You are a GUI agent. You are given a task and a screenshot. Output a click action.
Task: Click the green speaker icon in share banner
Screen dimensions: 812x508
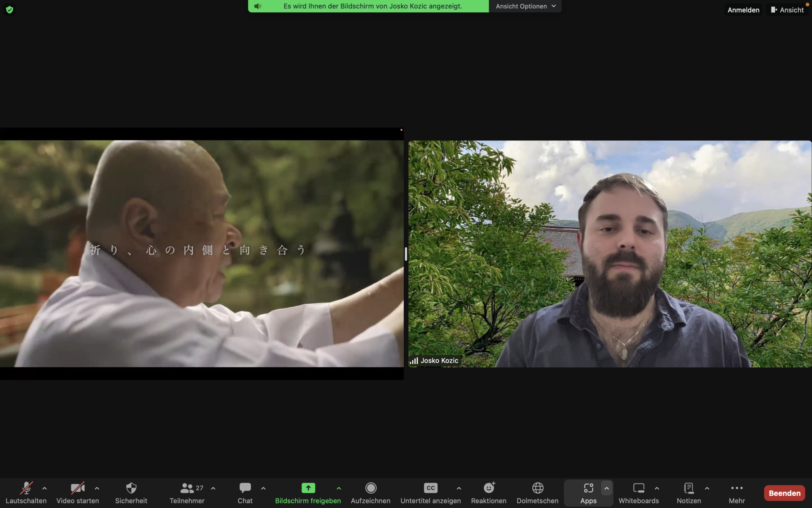258,6
